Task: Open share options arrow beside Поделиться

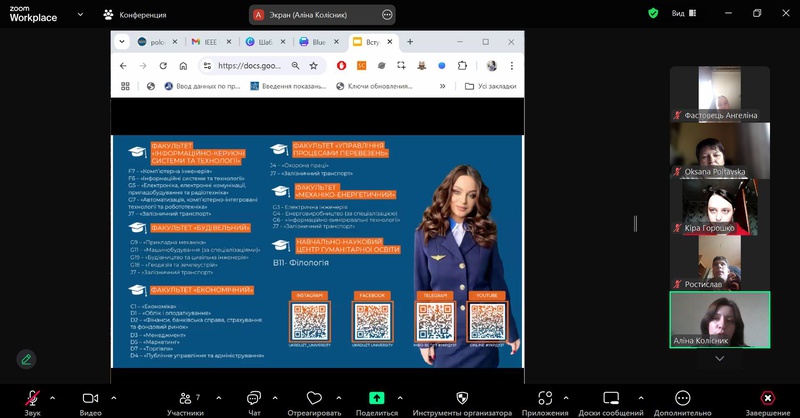Action: [x=400, y=398]
